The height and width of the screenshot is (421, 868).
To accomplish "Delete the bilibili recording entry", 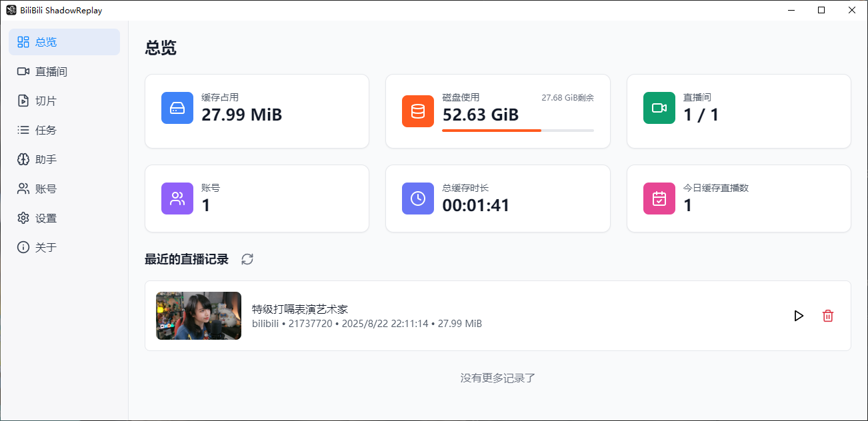I will [828, 316].
